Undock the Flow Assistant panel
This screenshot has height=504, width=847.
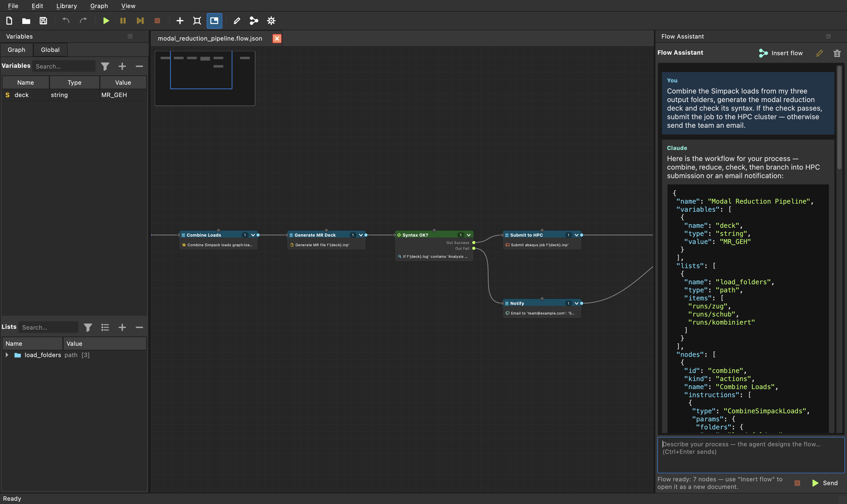828,36
